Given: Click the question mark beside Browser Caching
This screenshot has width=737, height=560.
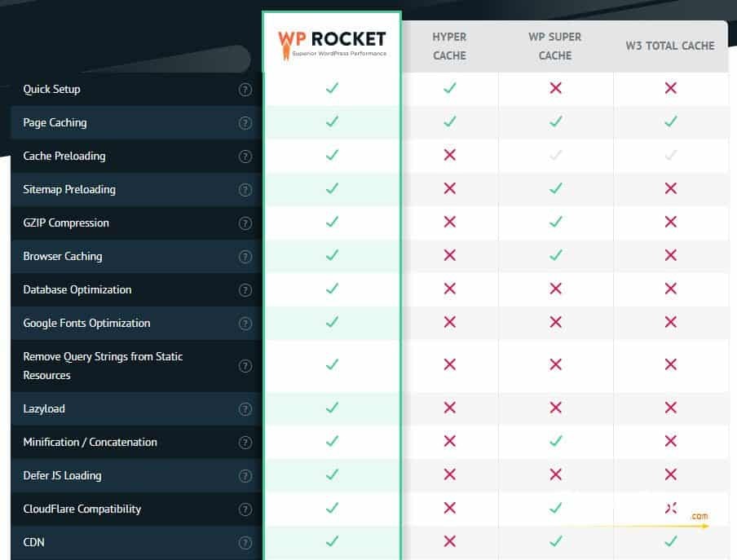Looking at the screenshot, I should 245,256.
